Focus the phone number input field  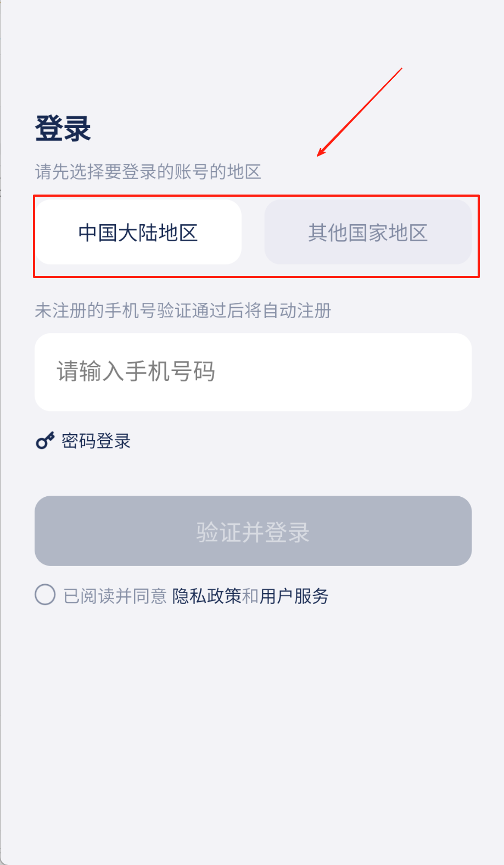click(253, 372)
